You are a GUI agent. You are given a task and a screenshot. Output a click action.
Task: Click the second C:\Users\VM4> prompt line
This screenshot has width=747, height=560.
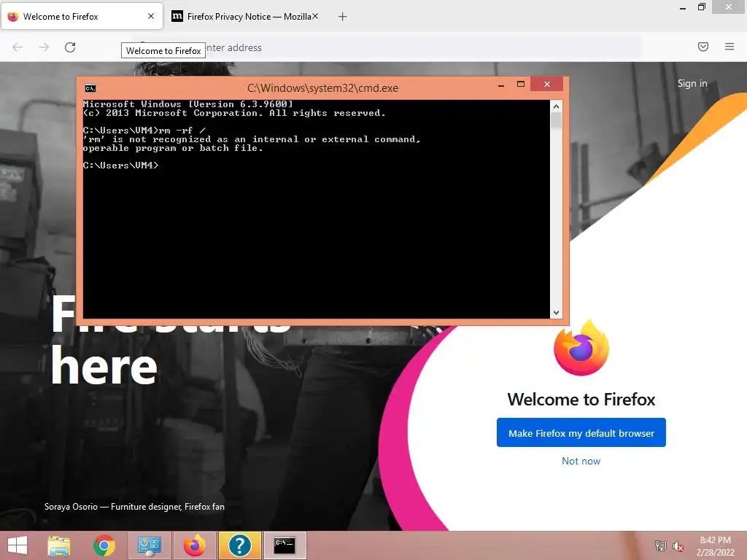click(120, 166)
